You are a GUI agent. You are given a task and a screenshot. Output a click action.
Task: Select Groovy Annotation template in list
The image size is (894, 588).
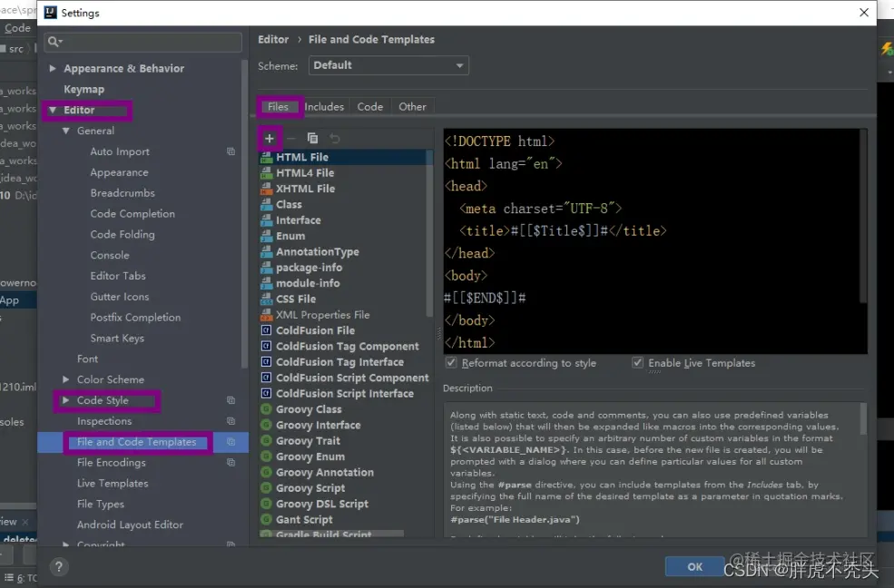(x=325, y=473)
